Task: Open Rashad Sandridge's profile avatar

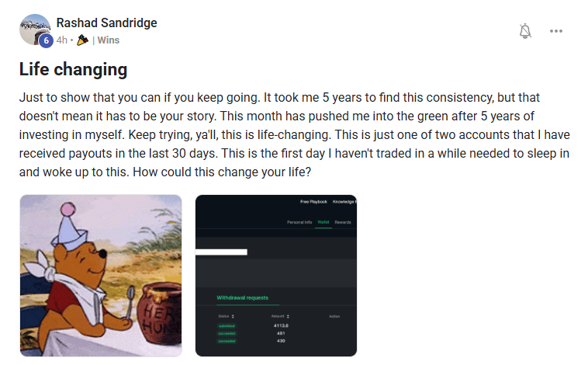Action: 35,30
